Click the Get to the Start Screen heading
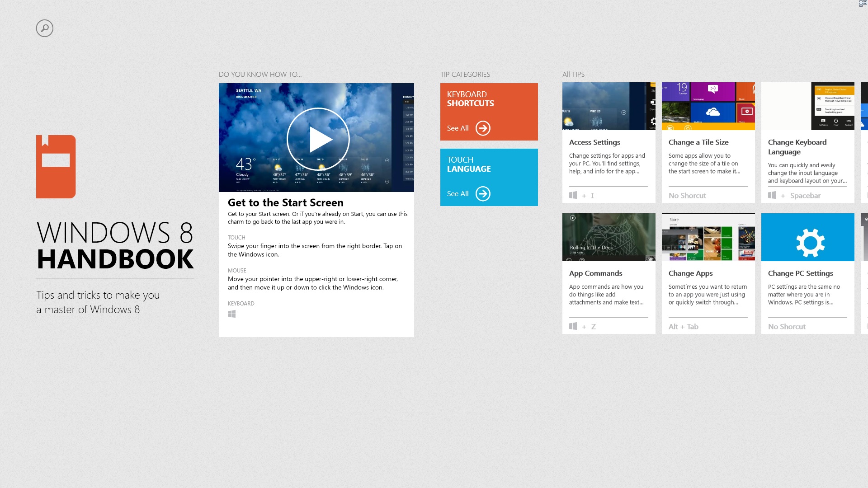The height and width of the screenshot is (488, 868). [285, 202]
